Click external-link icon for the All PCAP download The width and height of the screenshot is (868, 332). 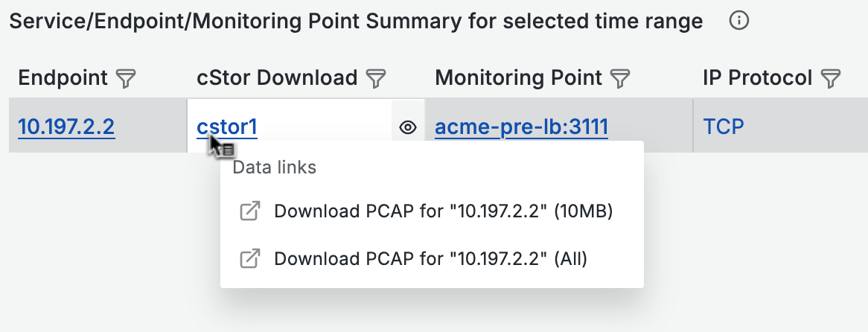click(249, 259)
